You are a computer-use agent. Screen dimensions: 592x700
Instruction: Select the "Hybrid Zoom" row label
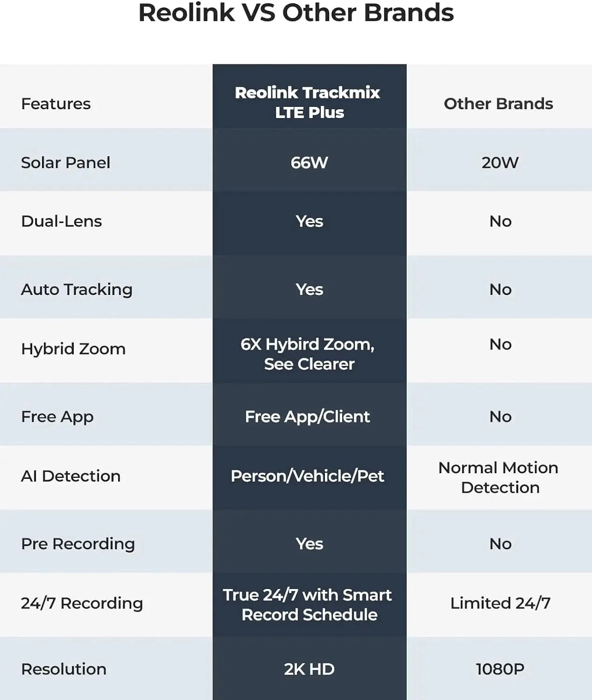[73, 349]
